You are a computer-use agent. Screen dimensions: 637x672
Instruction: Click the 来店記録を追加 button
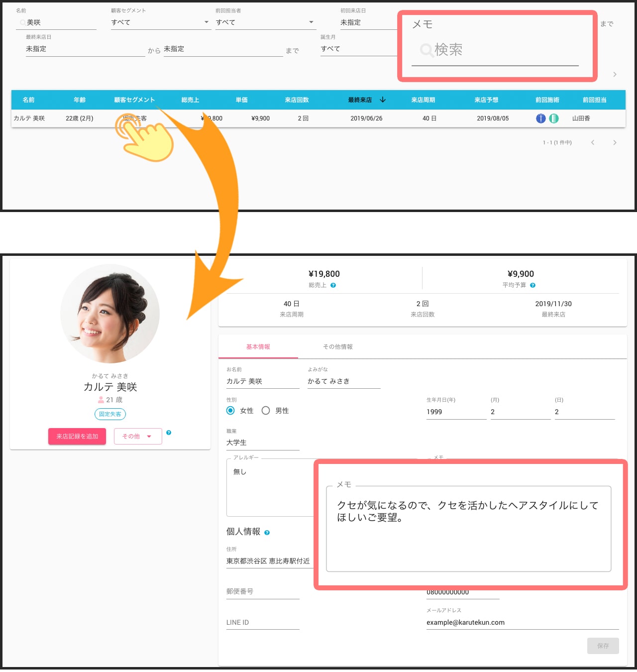tap(77, 437)
